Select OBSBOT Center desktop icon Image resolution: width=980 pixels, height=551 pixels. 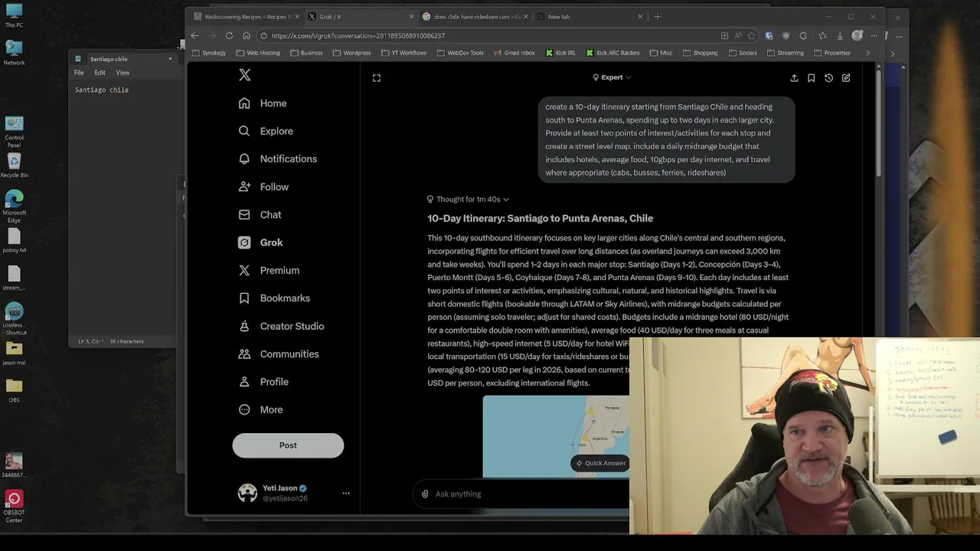[x=14, y=507]
